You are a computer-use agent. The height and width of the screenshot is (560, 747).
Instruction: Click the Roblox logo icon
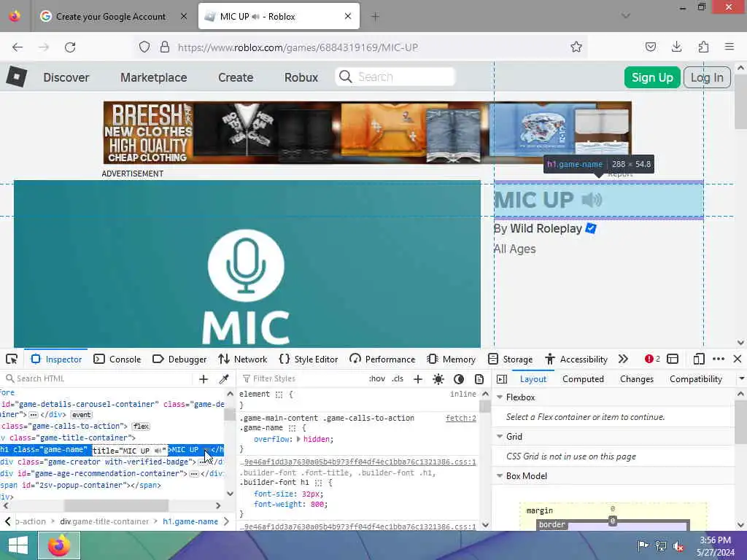(17, 77)
